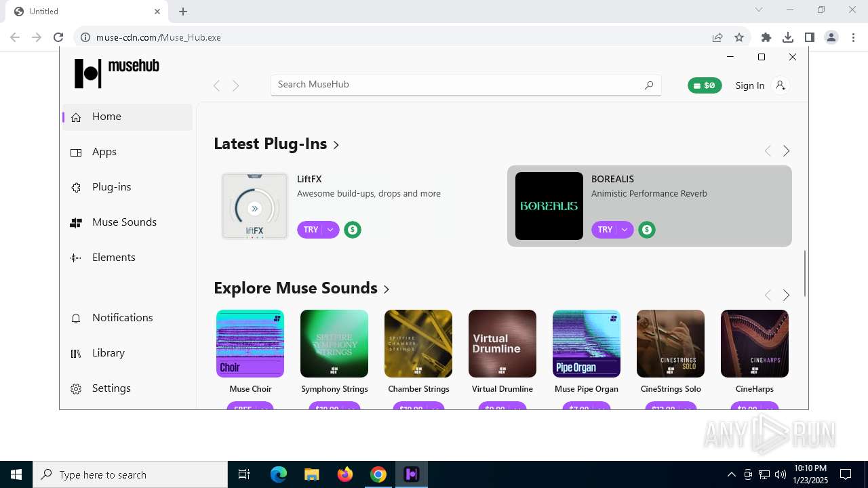The image size is (868, 488).
Task: Click the MuseHub forward navigation arrow
Action: 236,85
